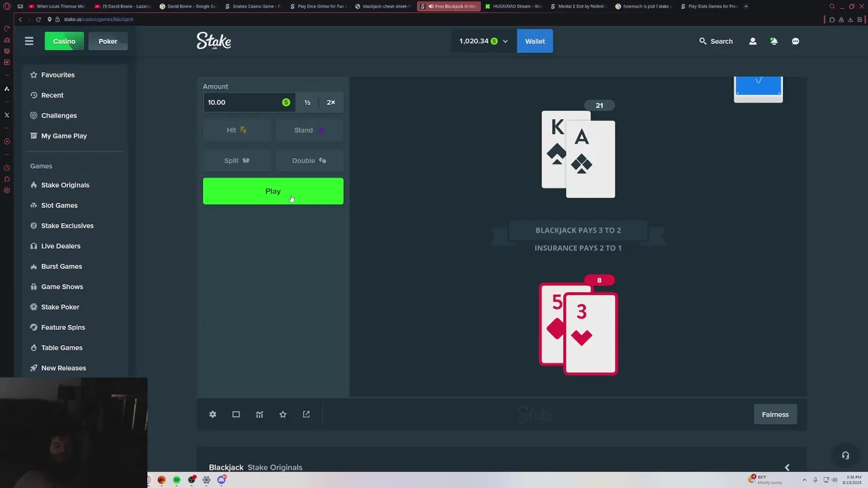This screenshot has height=488, width=868.
Task: Click the green Play button
Action: 273,191
